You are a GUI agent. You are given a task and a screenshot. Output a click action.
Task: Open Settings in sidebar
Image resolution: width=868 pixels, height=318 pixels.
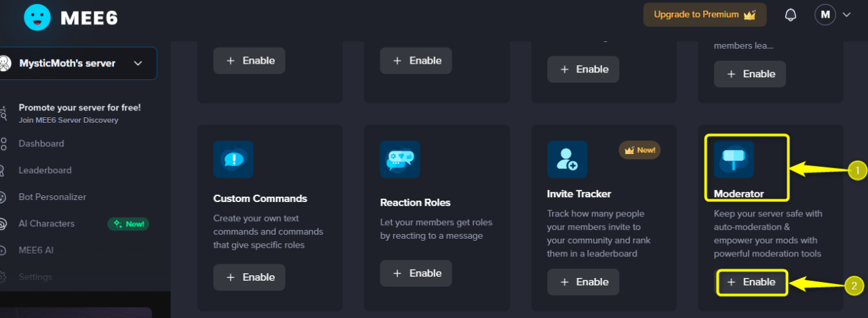coord(35,277)
